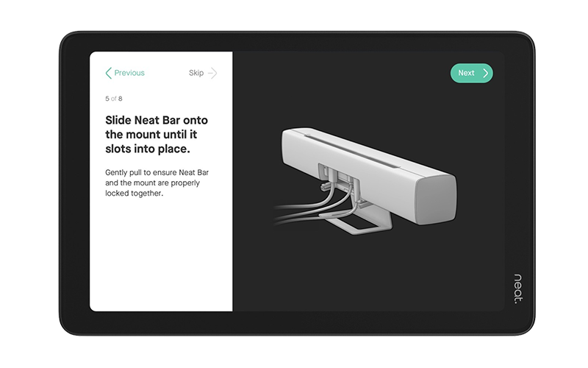Click the 'Slide Neat Bar onto' heading
Screen dimensions: 588x368
point(155,120)
